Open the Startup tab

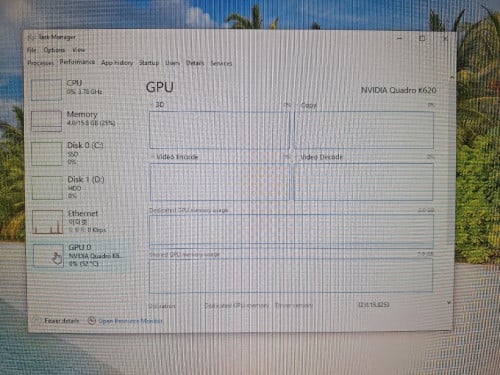click(x=149, y=63)
